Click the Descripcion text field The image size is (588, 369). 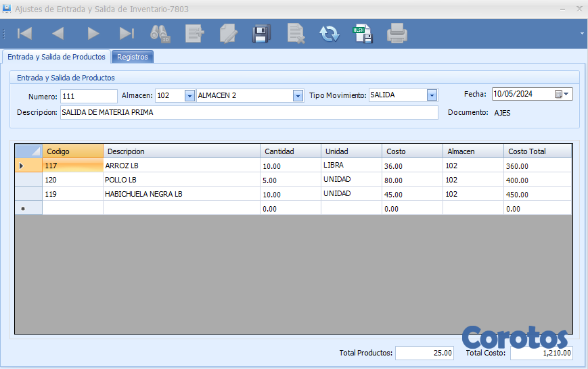coord(249,113)
